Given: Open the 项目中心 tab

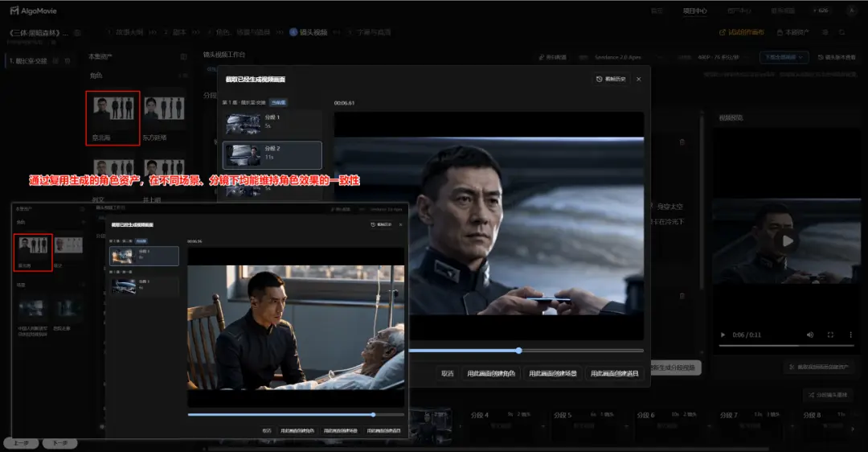Looking at the screenshot, I should click(694, 11).
